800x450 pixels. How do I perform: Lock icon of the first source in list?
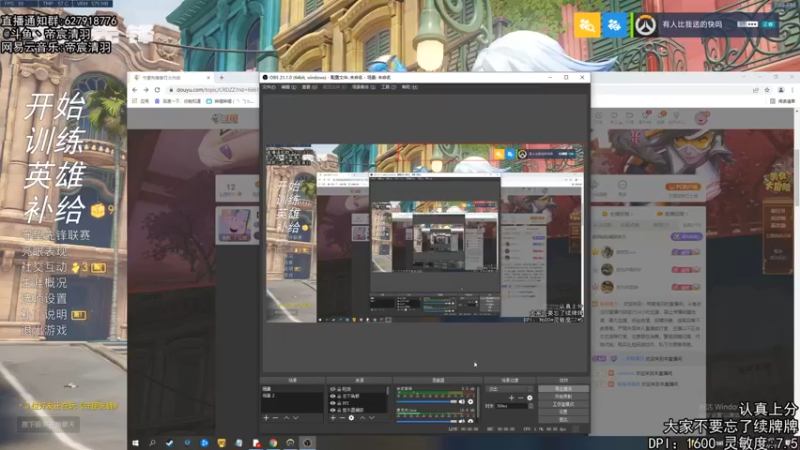[x=339, y=389]
